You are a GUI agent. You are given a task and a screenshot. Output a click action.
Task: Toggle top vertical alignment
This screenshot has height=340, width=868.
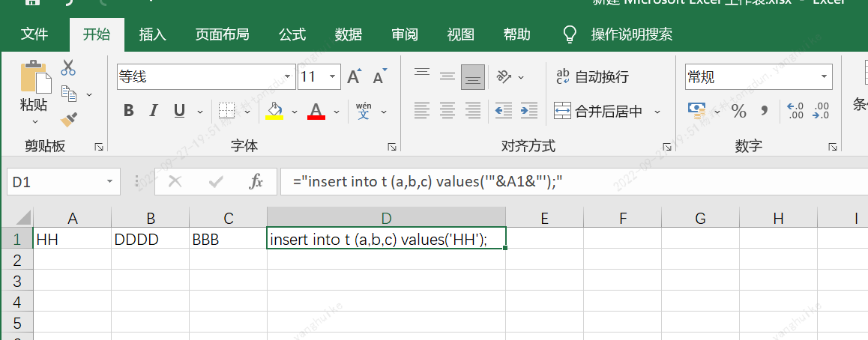[x=422, y=77]
